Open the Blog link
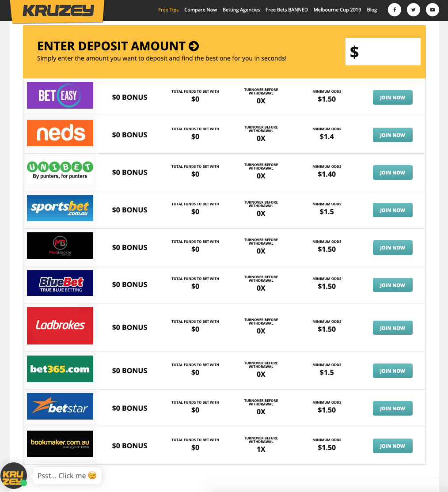Screen dimensions: 448x492 pos(372,10)
